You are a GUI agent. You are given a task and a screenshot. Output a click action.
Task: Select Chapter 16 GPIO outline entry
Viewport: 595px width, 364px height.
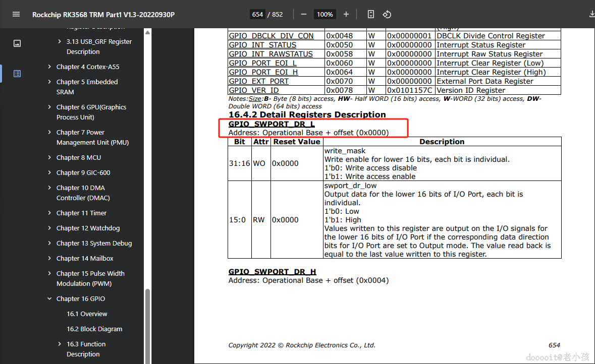click(80, 299)
